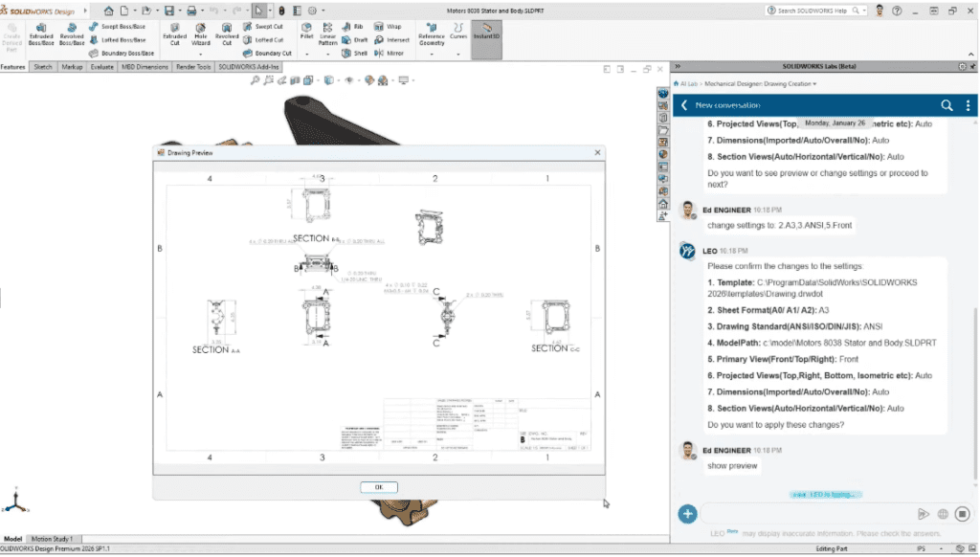Select the Revolved Cut tool
980x557 pixels.
pyautogui.click(x=229, y=36)
